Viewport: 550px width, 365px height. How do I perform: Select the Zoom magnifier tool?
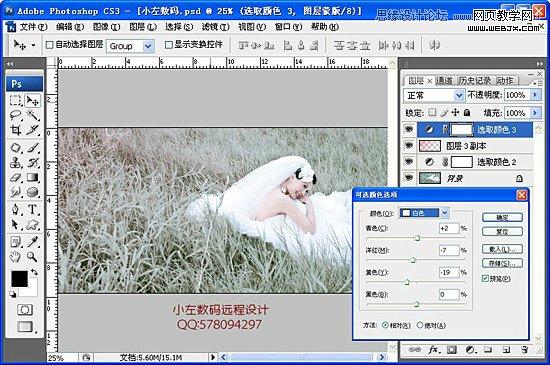click(x=32, y=257)
